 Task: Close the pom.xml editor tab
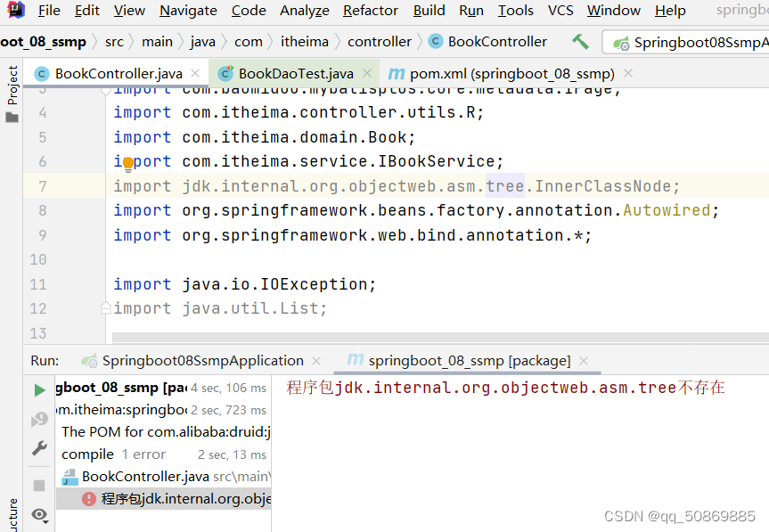628,73
